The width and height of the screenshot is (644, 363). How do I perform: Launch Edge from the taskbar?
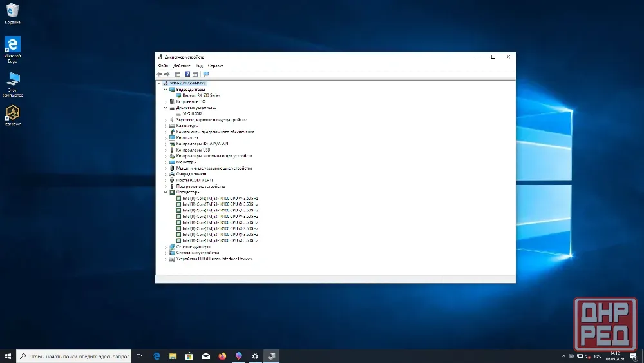coord(156,356)
